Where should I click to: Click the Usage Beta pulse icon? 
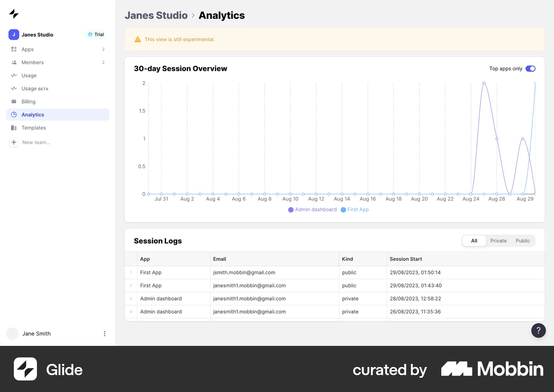(x=14, y=88)
